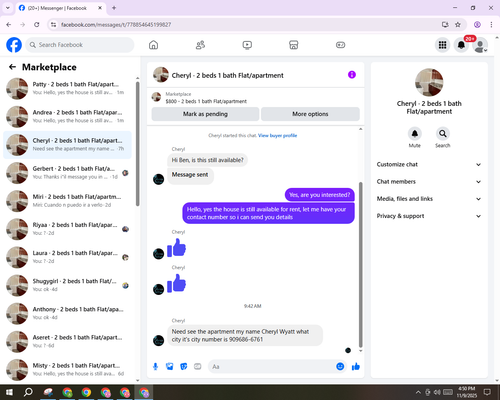Open the Marketplace storefront icon
Viewport: 500px width, 400px height.
294,45
